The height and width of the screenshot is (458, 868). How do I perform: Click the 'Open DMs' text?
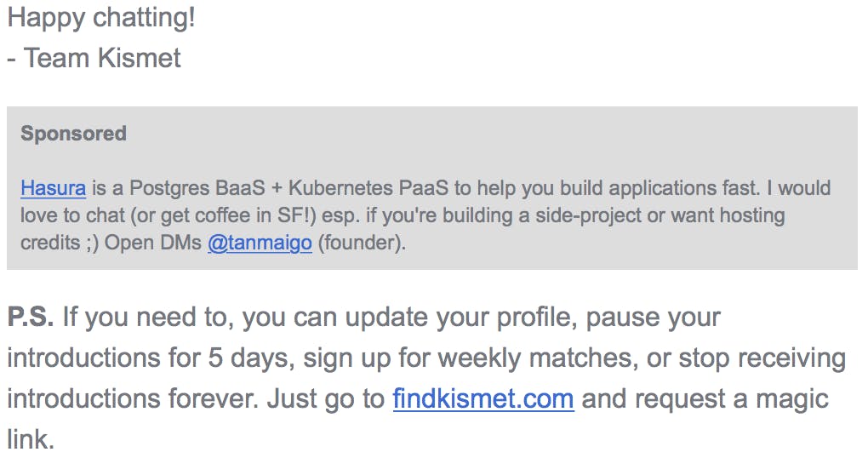[x=153, y=243]
